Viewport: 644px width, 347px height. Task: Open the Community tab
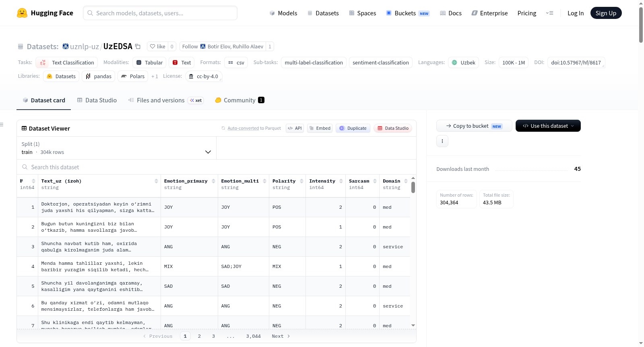239,100
